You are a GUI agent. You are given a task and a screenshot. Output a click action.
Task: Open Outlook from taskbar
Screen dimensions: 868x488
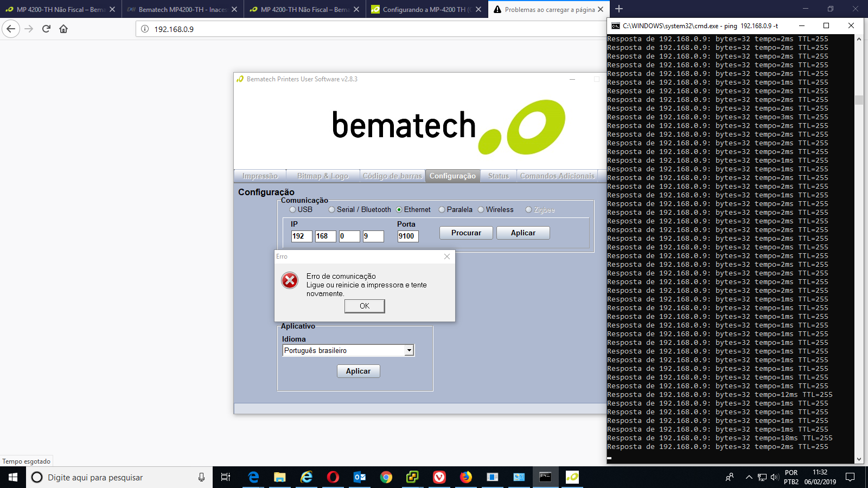pyautogui.click(x=360, y=477)
